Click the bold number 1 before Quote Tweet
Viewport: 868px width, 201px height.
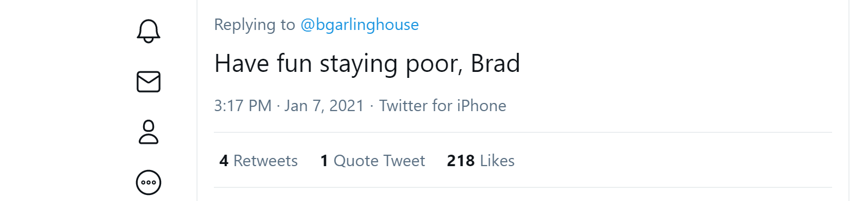click(x=324, y=161)
